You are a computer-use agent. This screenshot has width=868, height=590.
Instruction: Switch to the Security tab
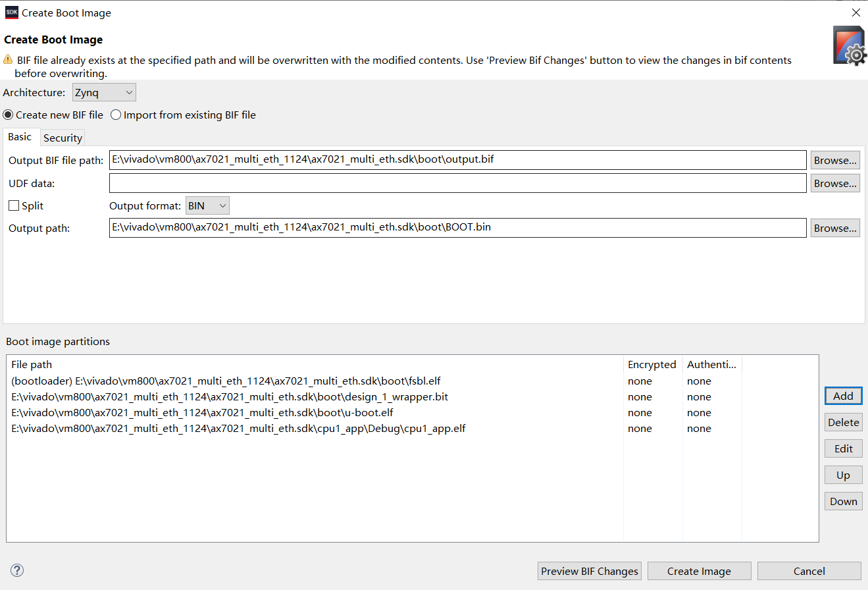tap(63, 138)
